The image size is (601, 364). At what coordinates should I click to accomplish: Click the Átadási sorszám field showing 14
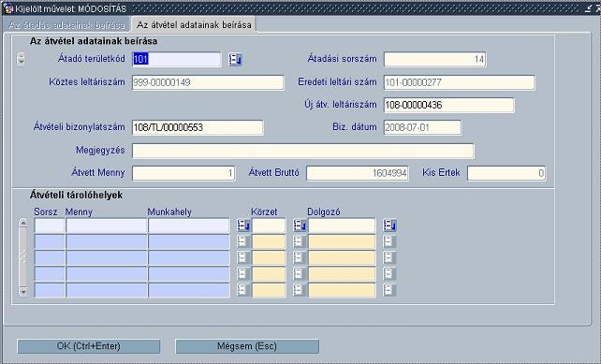(435, 59)
